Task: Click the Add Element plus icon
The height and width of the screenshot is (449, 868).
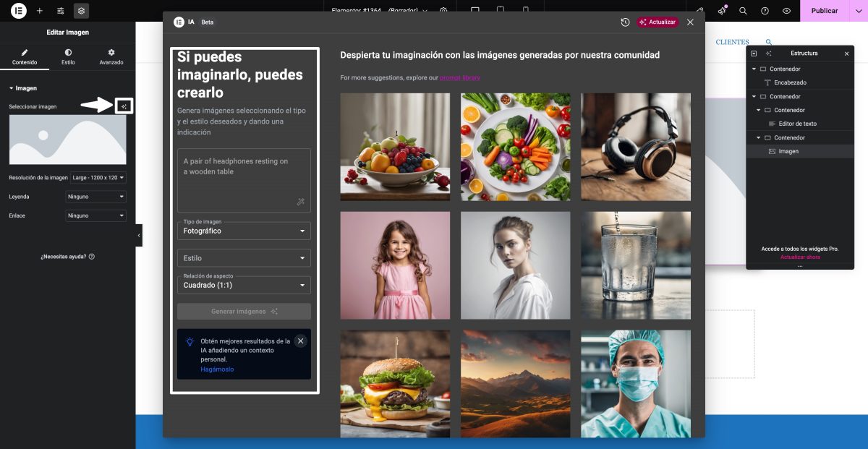Action: point(40,11)
